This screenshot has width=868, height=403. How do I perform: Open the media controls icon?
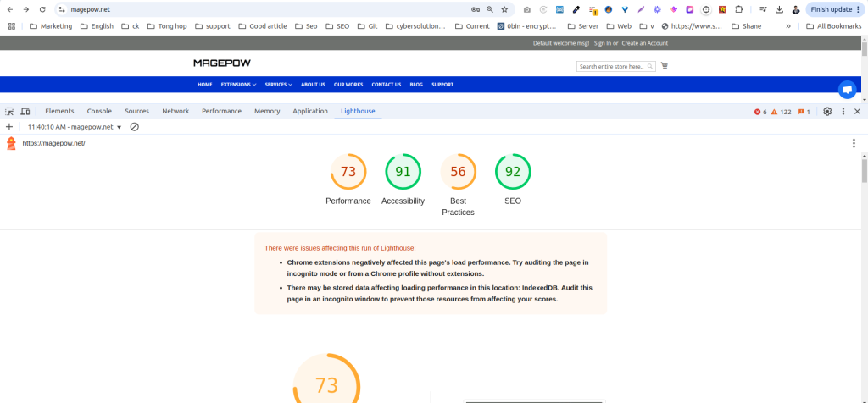click(x=763, y=9)
